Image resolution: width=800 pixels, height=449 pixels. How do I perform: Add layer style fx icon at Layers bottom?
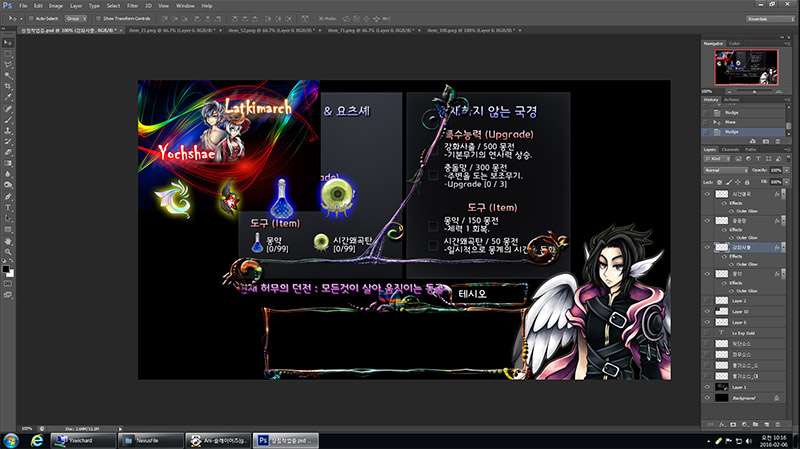pos(722,425)
